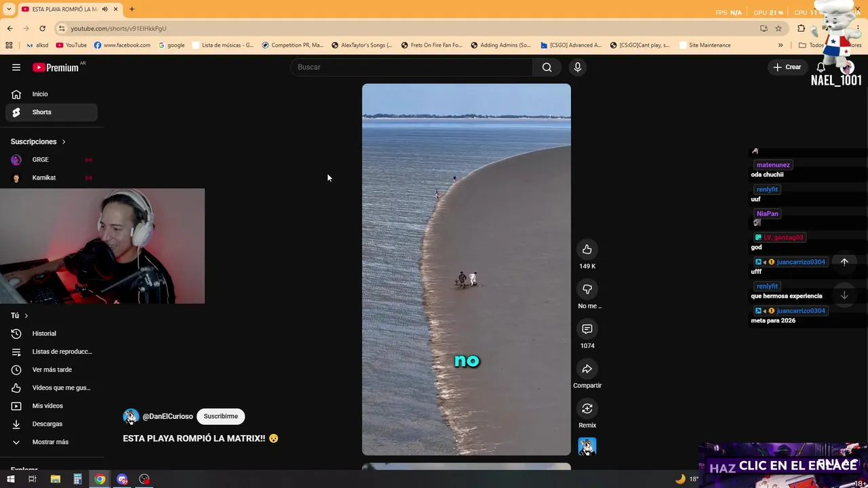Click the Crear button
Screen dimensions: 868x488
click(787, 67)
